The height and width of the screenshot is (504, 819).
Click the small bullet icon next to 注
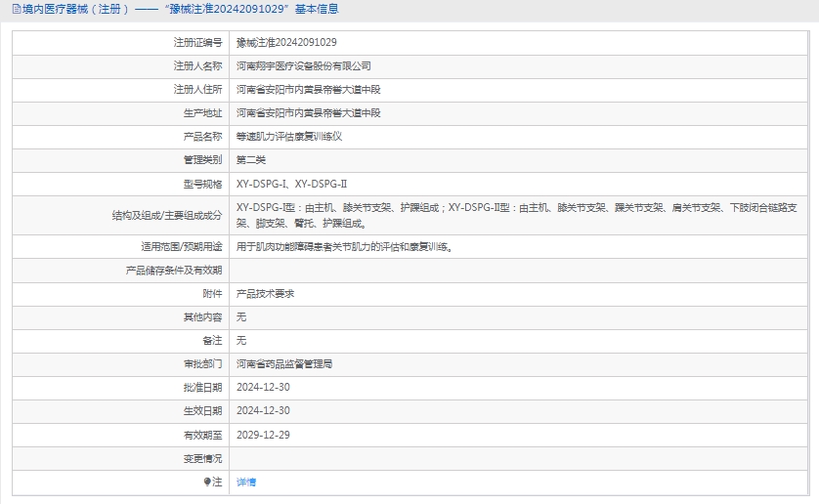click(207, 482)
